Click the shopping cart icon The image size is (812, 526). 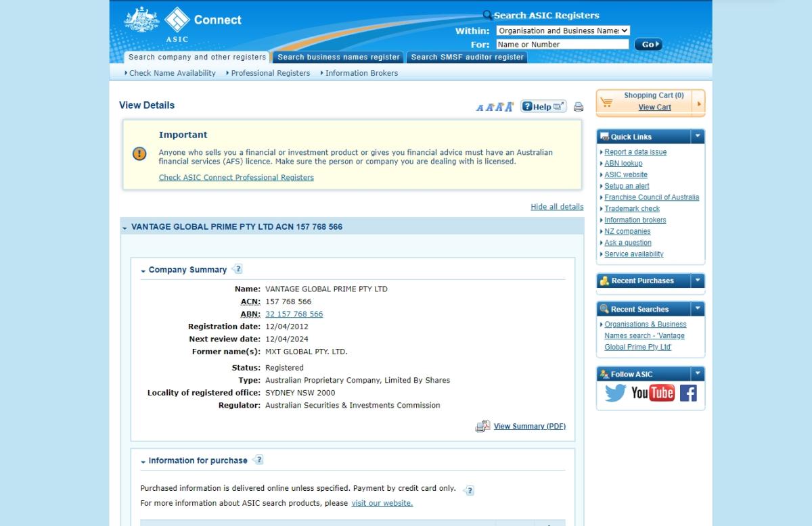tap(608, 101)
